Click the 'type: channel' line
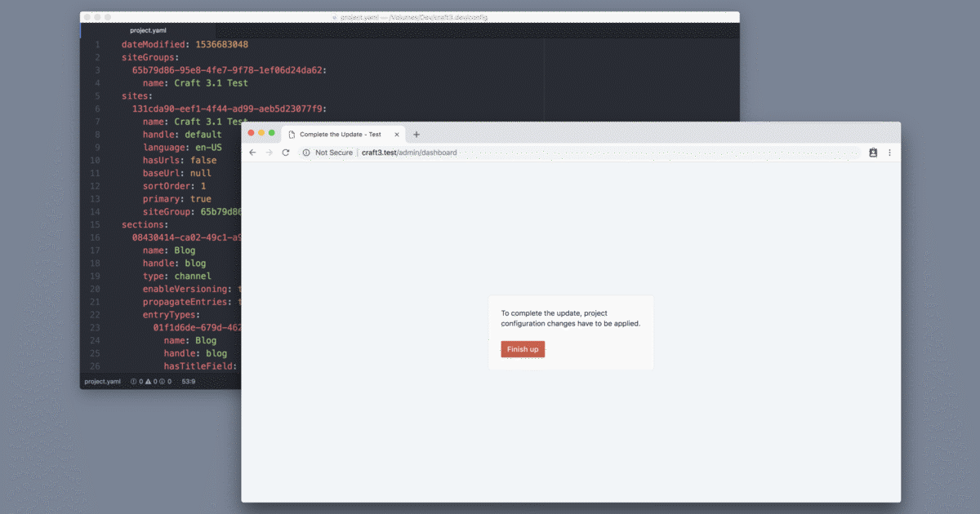 [176, 276]
